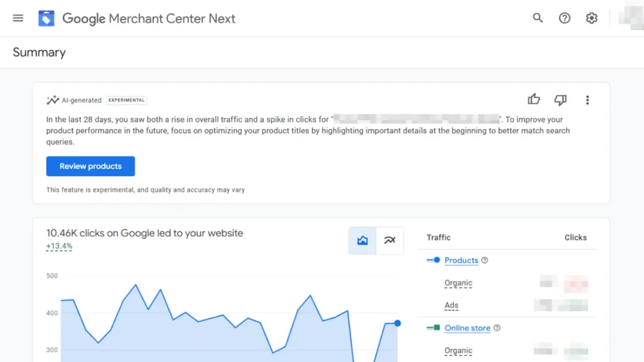Screen dimensions: 644x362
Task: Click the Organic label under Products
Action: 458,283
